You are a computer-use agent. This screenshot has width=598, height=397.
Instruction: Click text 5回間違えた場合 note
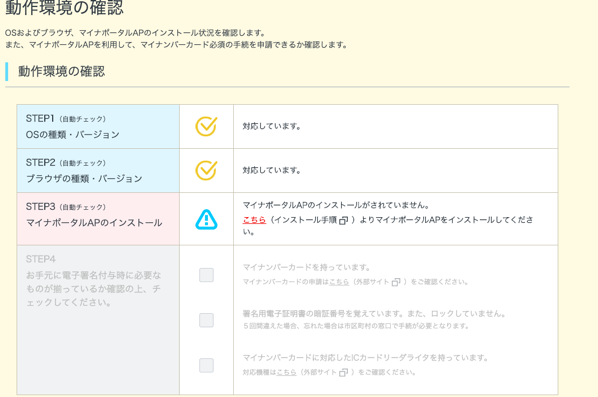356,326
